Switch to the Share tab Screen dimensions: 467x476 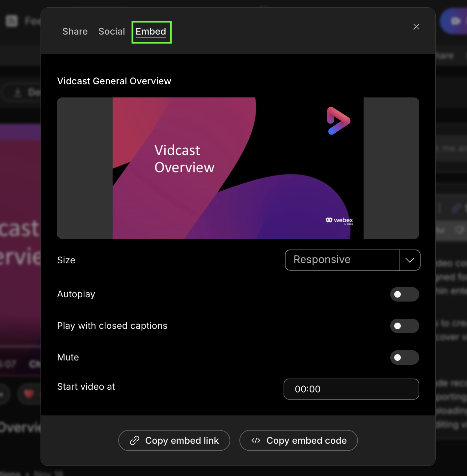pyautogui.click(x=75, y=32)
